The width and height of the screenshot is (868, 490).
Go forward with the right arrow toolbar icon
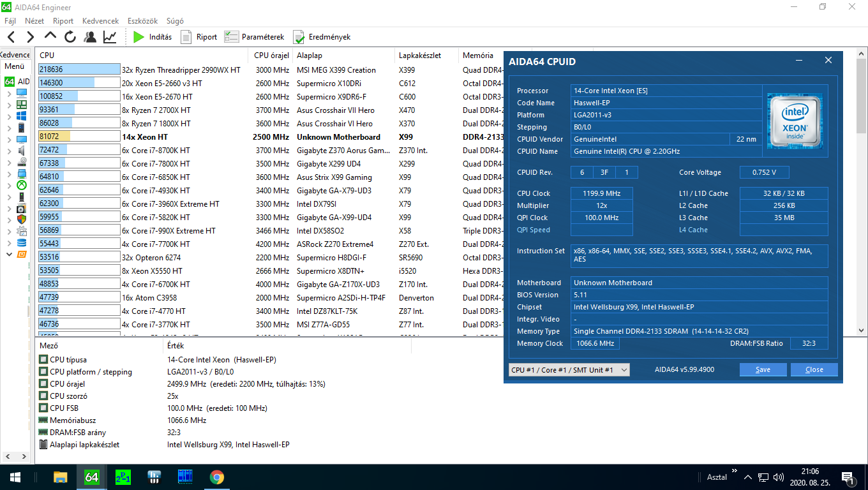coord(31,37)
